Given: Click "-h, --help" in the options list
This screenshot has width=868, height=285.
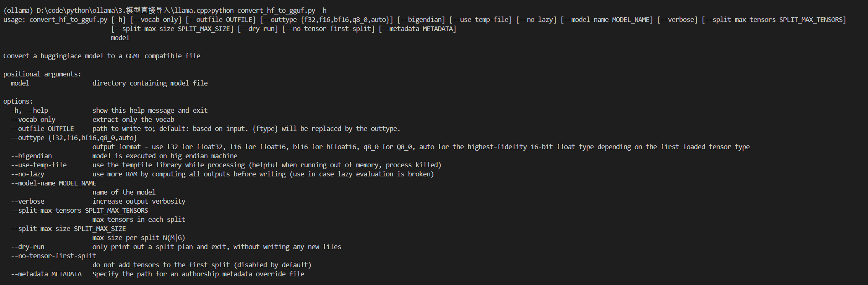Looking at the screenshot, I should pos(29,110).
